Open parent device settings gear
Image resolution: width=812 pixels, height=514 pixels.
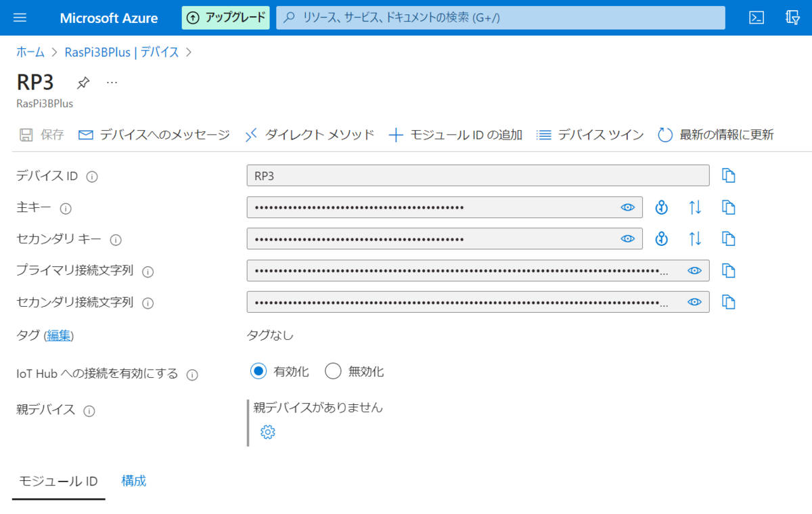tap(268, 432)
